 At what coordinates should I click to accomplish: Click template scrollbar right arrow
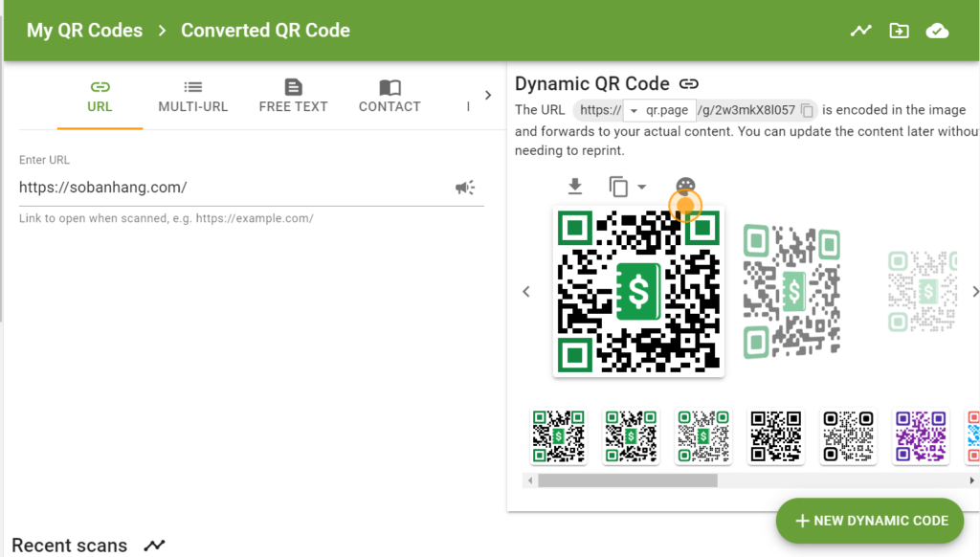(972, 480)
